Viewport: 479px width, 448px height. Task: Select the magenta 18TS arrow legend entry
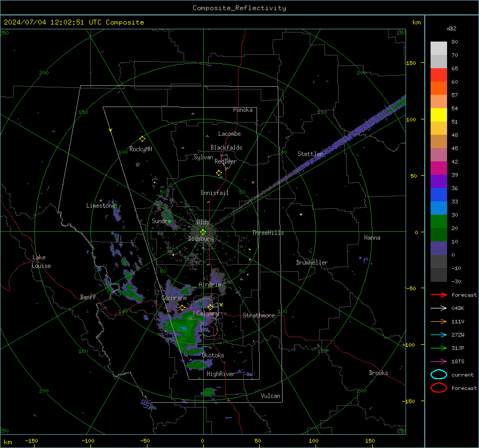(x=439, y=362)
